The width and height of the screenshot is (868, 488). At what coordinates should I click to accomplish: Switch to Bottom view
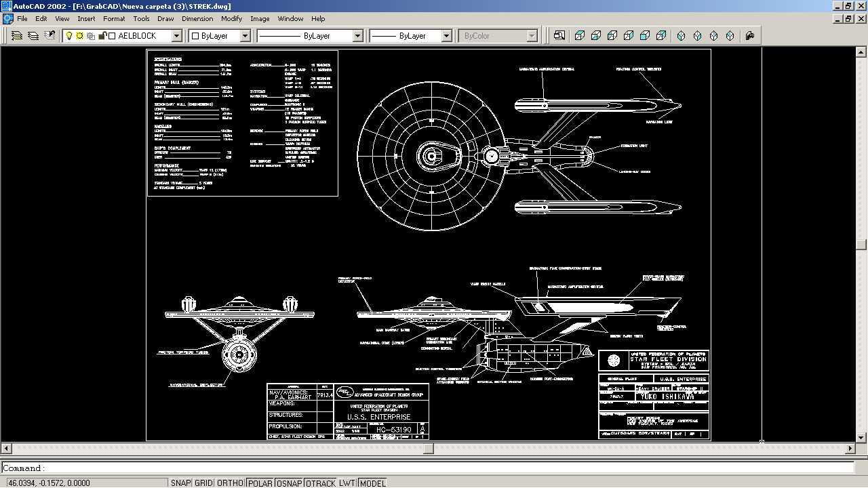[x=596, y=36]
